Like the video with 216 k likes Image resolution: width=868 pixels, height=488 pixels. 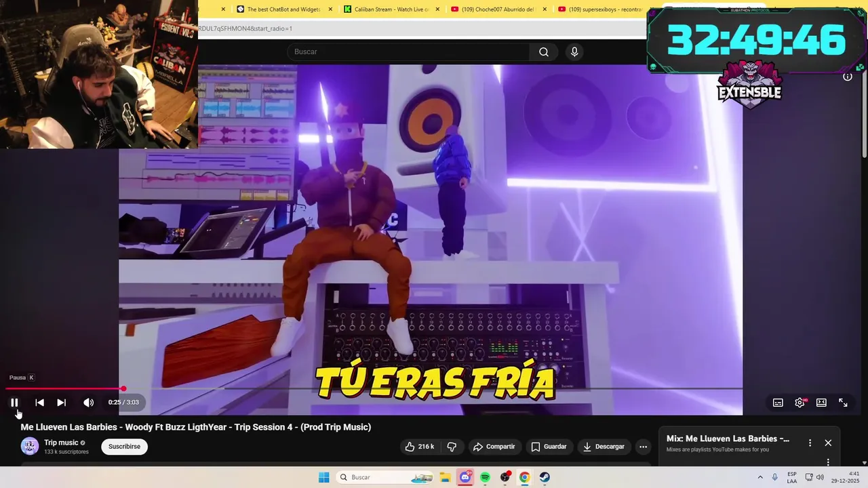(x=420, y=447)
